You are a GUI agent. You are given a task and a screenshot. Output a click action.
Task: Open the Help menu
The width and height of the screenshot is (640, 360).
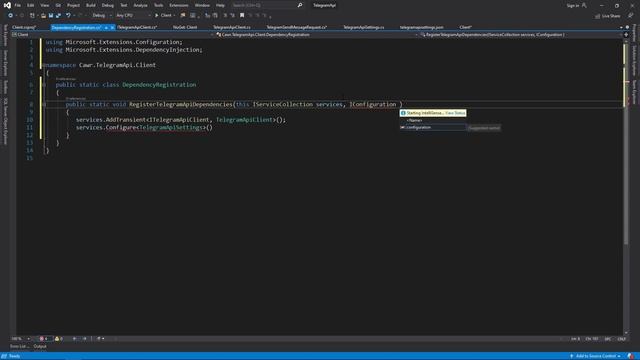click(220, 5)
